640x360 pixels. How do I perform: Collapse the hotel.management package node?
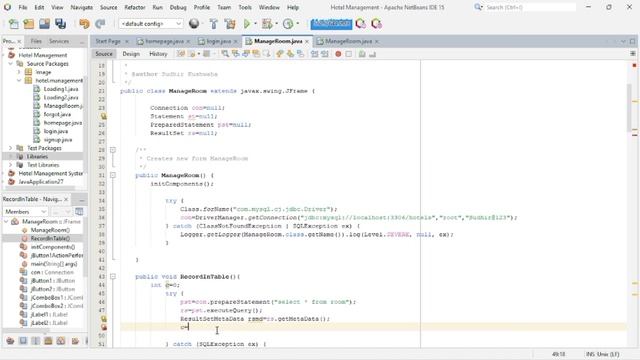(19, 80)
